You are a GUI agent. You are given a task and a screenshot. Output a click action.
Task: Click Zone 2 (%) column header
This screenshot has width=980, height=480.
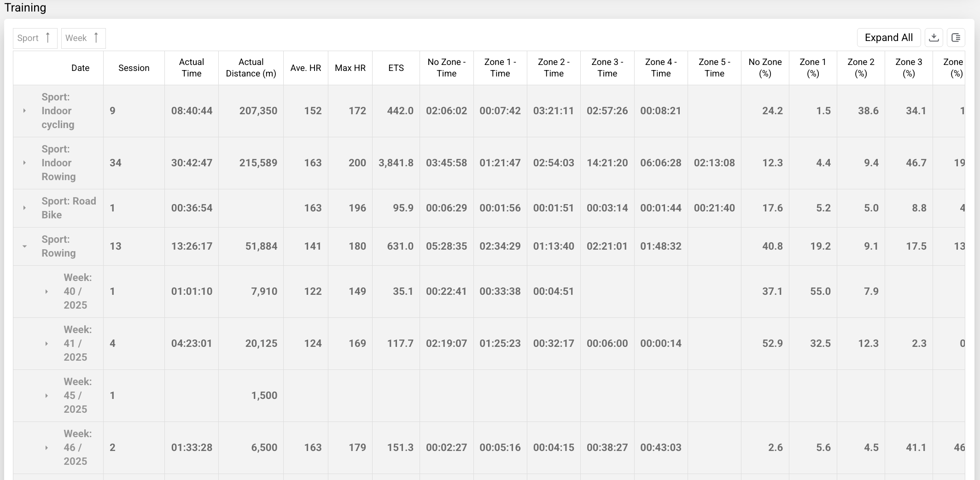[861, 68]
